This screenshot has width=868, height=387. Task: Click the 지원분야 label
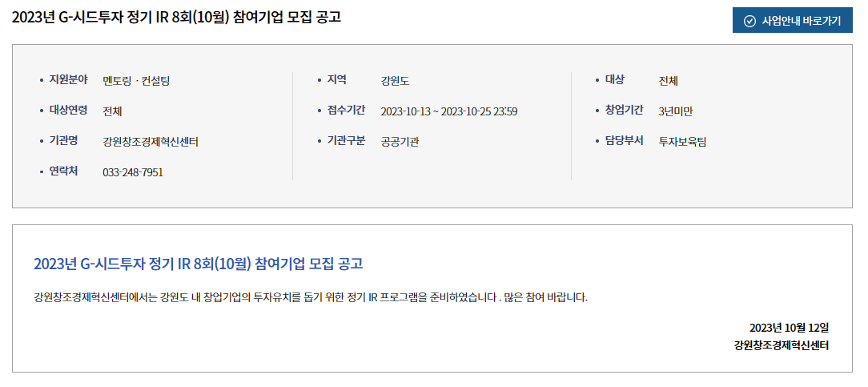(68, 80)
